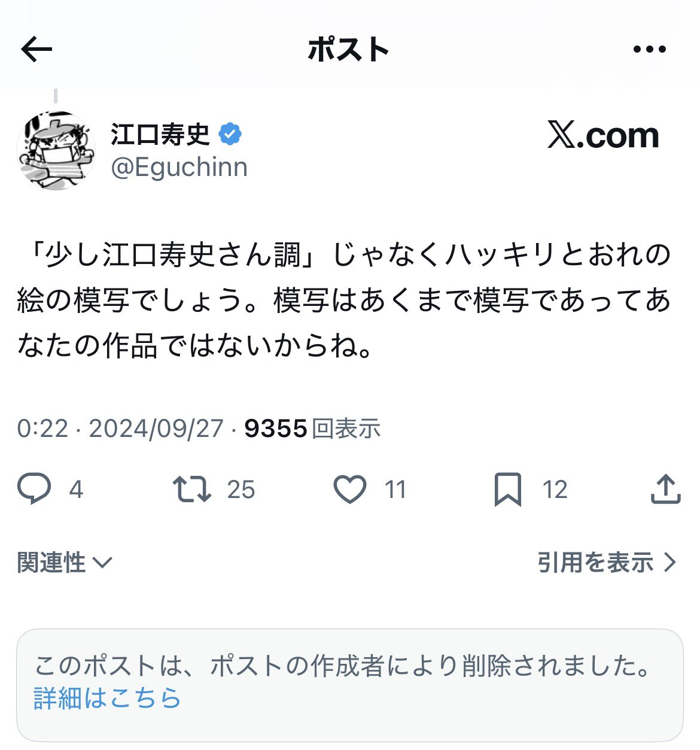Like the post with the heart icon

click(349, 489)
